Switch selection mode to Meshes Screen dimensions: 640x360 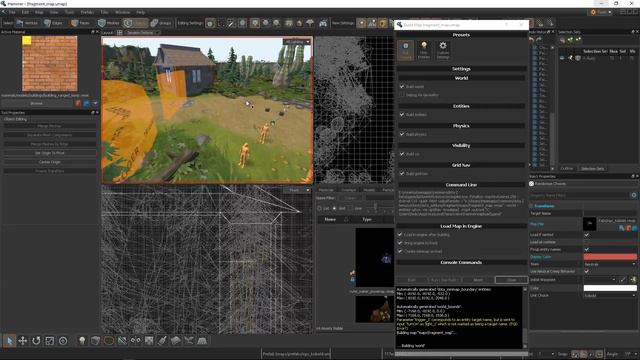click(109, 23)
